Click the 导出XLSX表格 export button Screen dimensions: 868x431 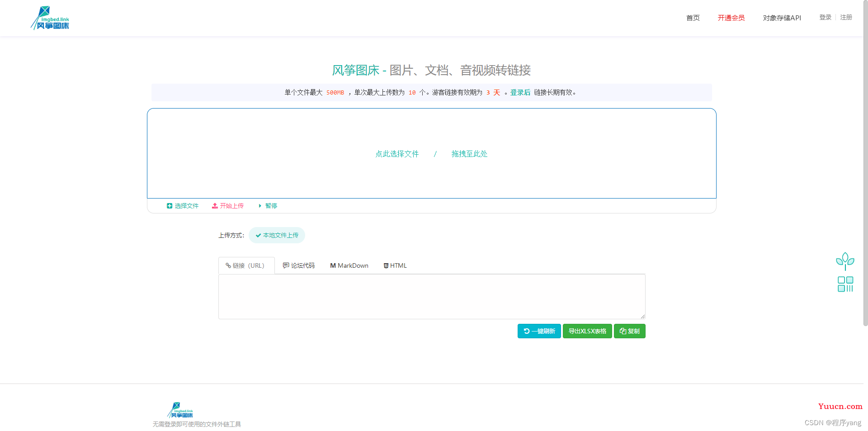[587, 331]
